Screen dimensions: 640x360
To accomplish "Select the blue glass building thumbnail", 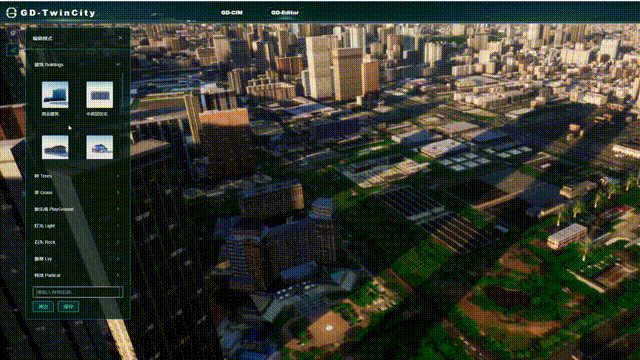I will 55,95.
